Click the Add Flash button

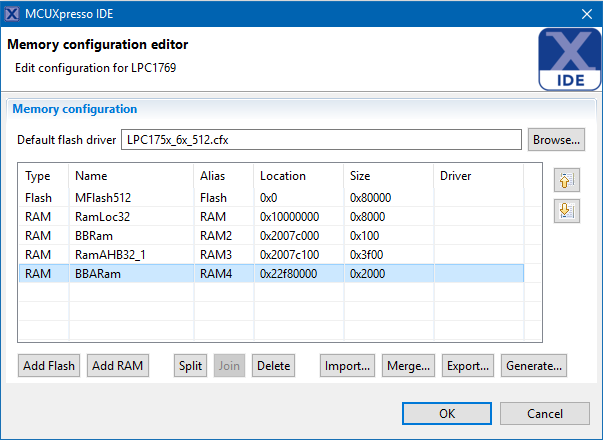point(49,366)
